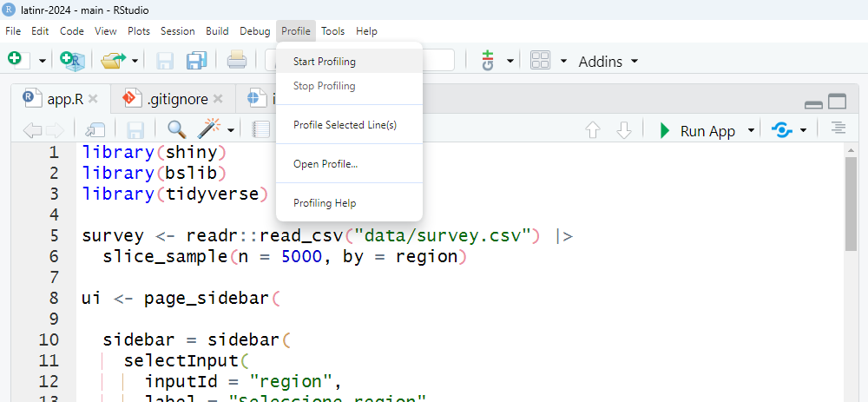868x402 pixels.
Task: Choose Open Profile... menu entry
Action: pos(325,164)
